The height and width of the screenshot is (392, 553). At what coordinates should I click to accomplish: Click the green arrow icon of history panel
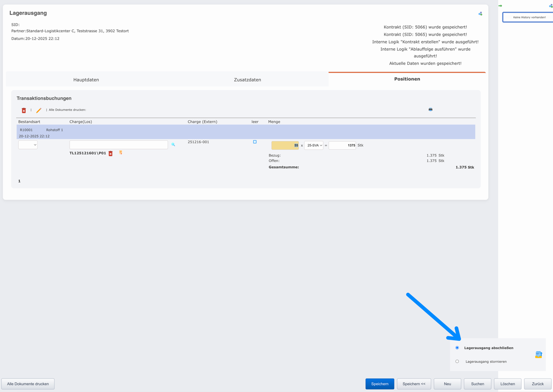coord(500,6)
